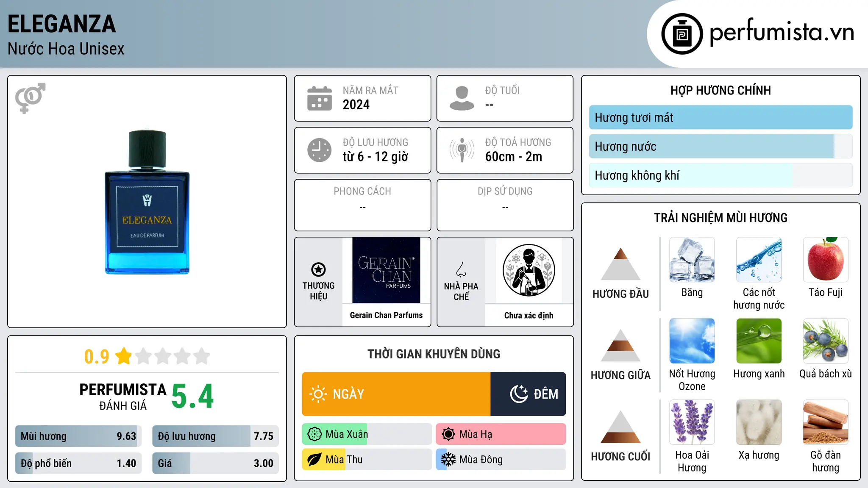Click the gold star in the rating
Image resolution: width=868 pixels, height=488 pixels.
pyautogui.click(x=124, y=356)
